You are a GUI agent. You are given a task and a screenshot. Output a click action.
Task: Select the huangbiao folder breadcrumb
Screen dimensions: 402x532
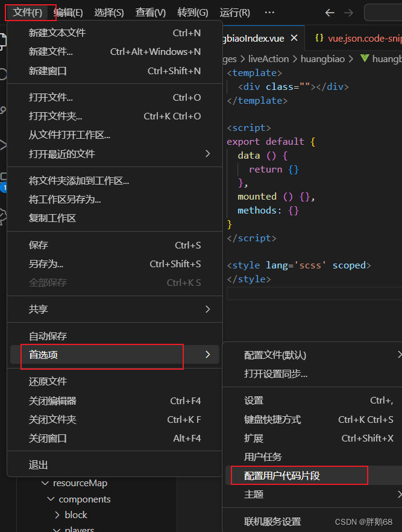pos(322,59)
